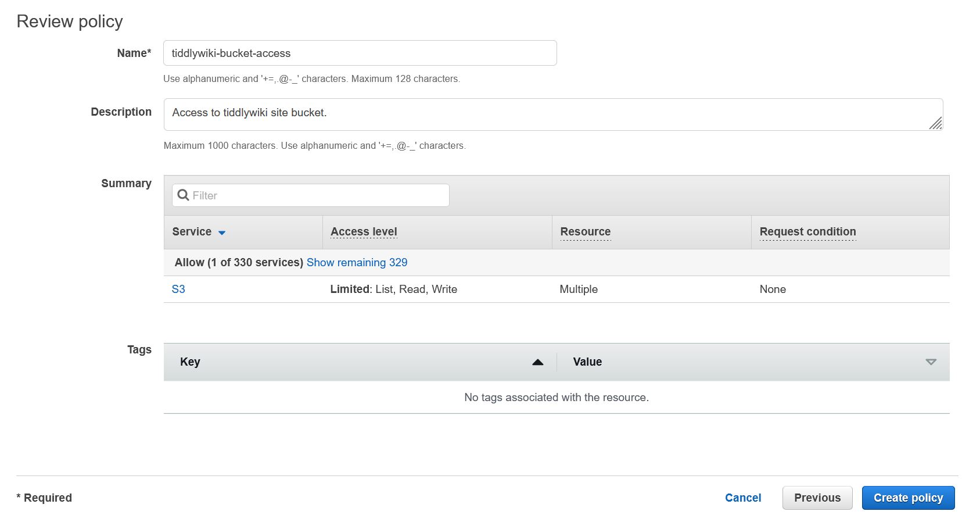Click the Limited: List, Read, Write cell
The width and height of the screenshot is (980, 522).
(393, 289)
